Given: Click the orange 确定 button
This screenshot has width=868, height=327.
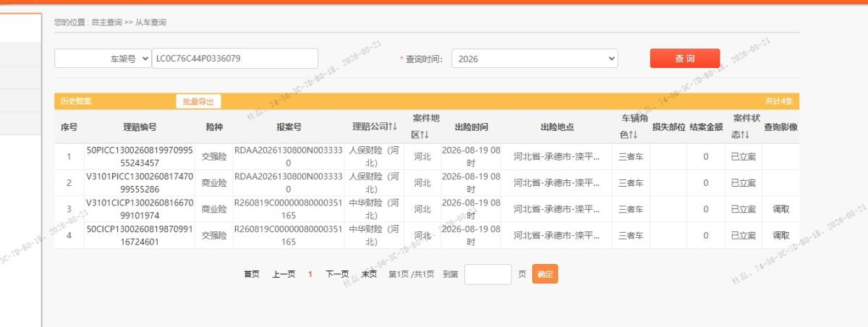Looking at the screenshot, I should (x=545, y=274).
